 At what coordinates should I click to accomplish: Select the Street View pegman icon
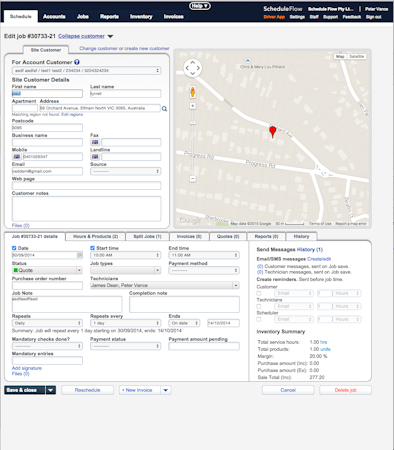[193, 92]
